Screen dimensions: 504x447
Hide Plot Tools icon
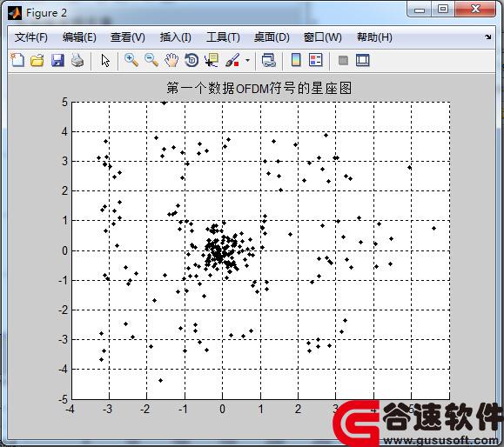pyautogui.click(x=343, y=60)
